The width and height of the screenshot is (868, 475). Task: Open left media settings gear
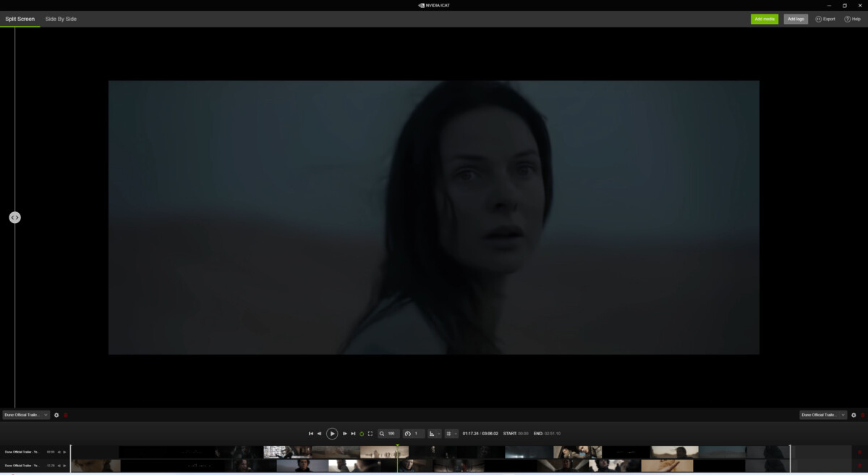coord(56,415)
